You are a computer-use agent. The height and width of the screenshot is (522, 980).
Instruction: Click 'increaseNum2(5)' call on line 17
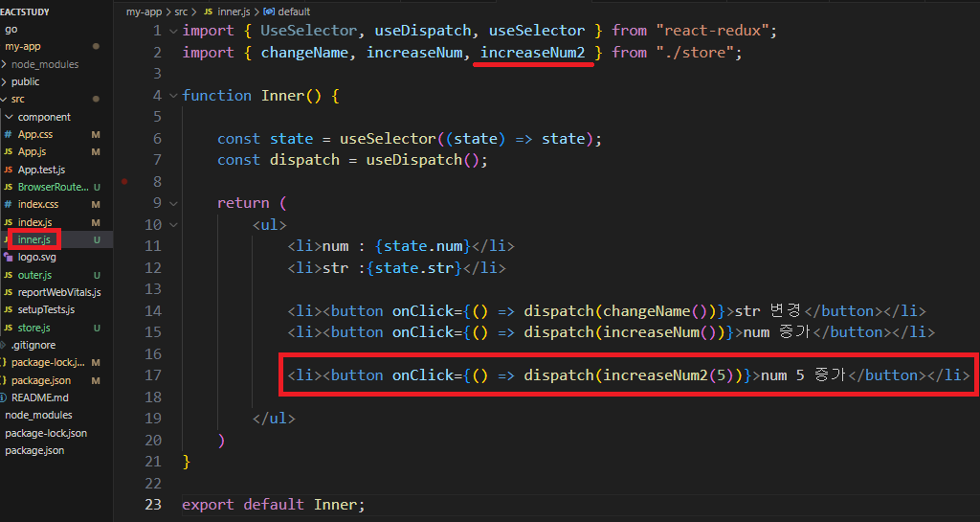point(673,375)
